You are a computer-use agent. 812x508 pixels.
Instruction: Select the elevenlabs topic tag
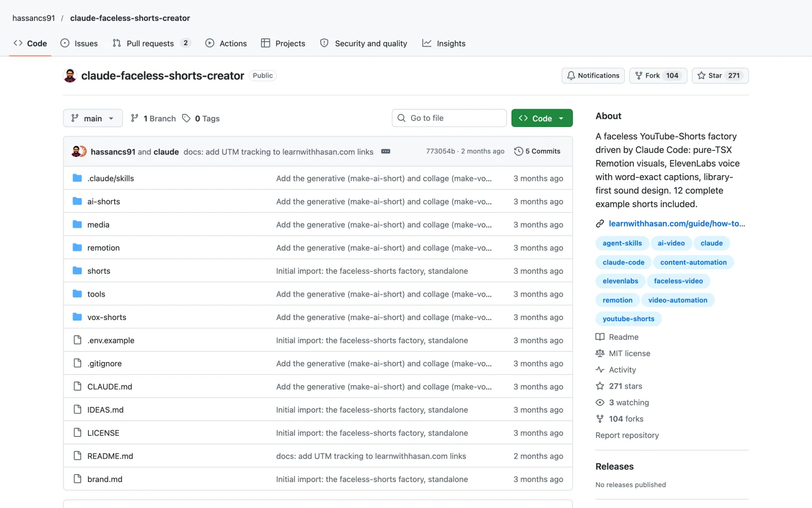point(620,281)
